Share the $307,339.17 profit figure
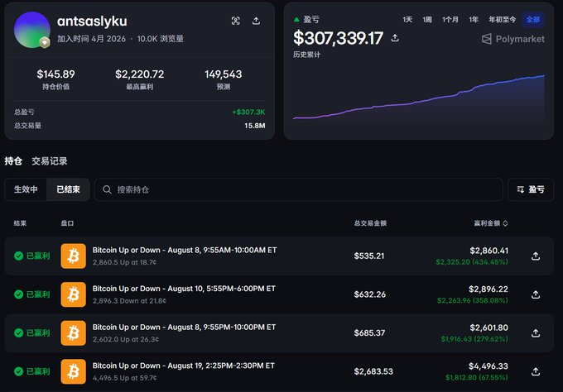Image resolution: width=563 pixels, height=392 pixels. pyautogui.click(x=395, y=38)
